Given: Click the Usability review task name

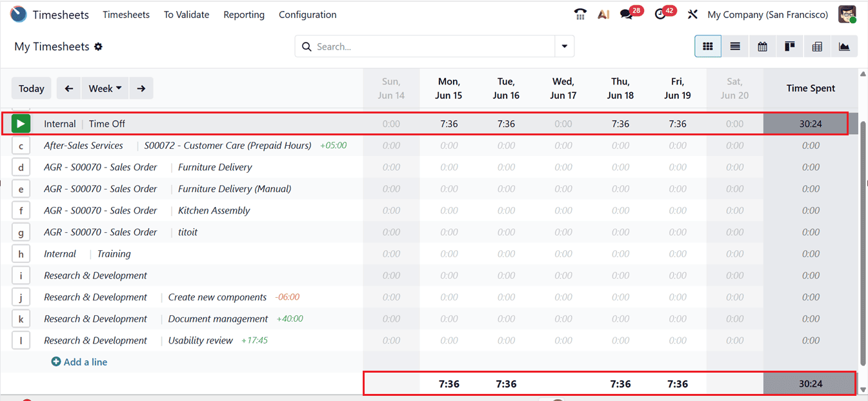Looking at the screenshot, I should point(201,340).
